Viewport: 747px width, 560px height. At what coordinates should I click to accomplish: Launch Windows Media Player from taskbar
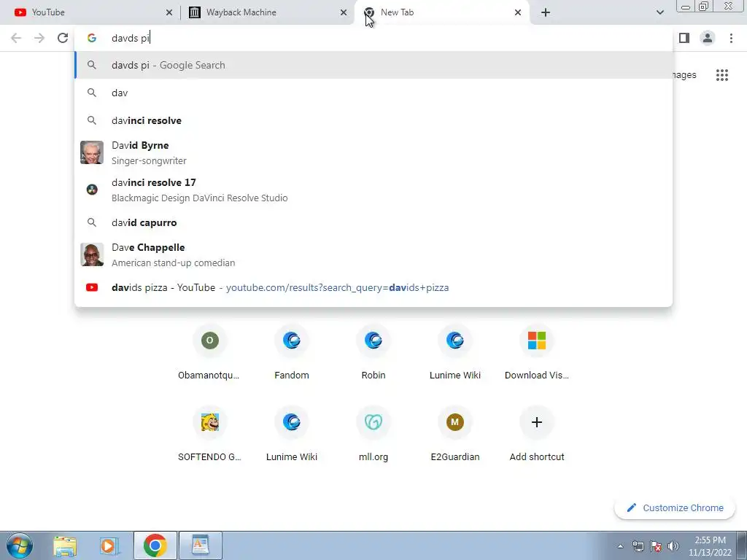click(x=109, y=545)
